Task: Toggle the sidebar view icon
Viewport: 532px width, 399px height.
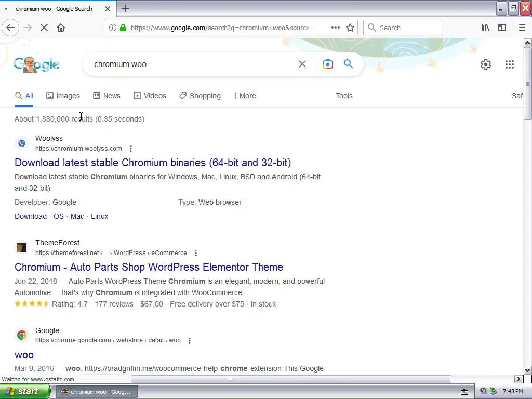Action: [x=502, y=28]
